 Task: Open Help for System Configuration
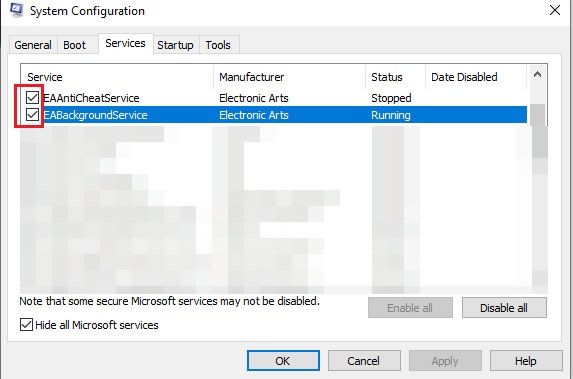pos(525,361)
